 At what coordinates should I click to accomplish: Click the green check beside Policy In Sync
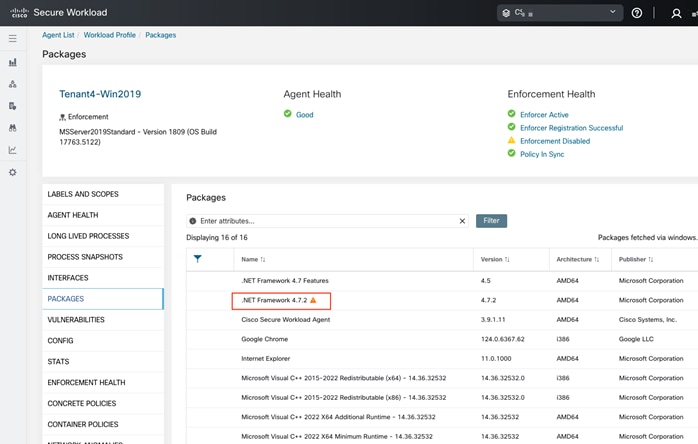point(511,153)
